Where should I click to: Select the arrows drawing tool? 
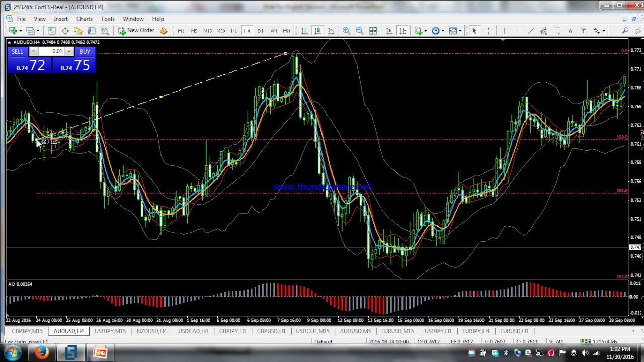(596, 31)
